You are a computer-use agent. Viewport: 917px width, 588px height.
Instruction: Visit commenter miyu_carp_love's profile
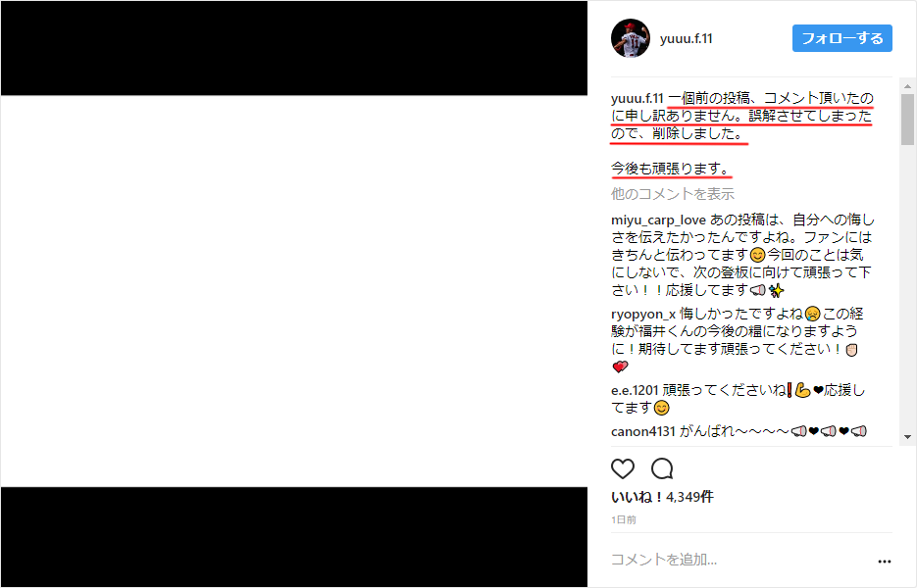click(x=658, y=220)
